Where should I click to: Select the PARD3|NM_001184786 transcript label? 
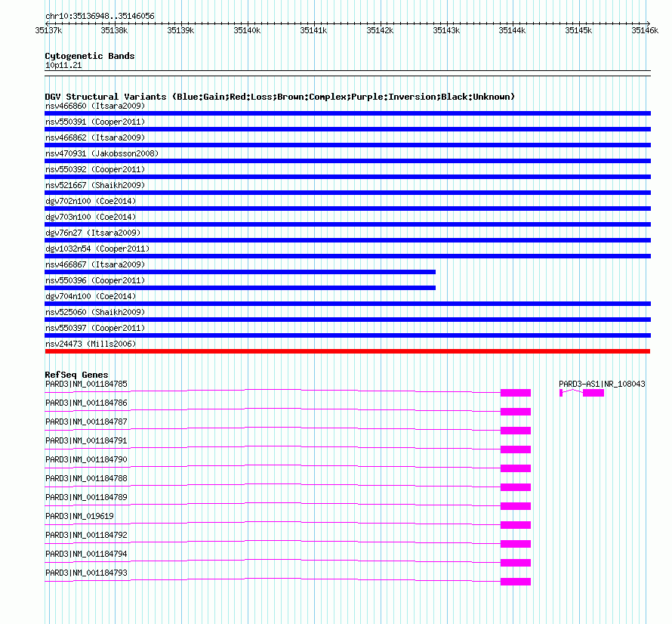coord(86,403)
